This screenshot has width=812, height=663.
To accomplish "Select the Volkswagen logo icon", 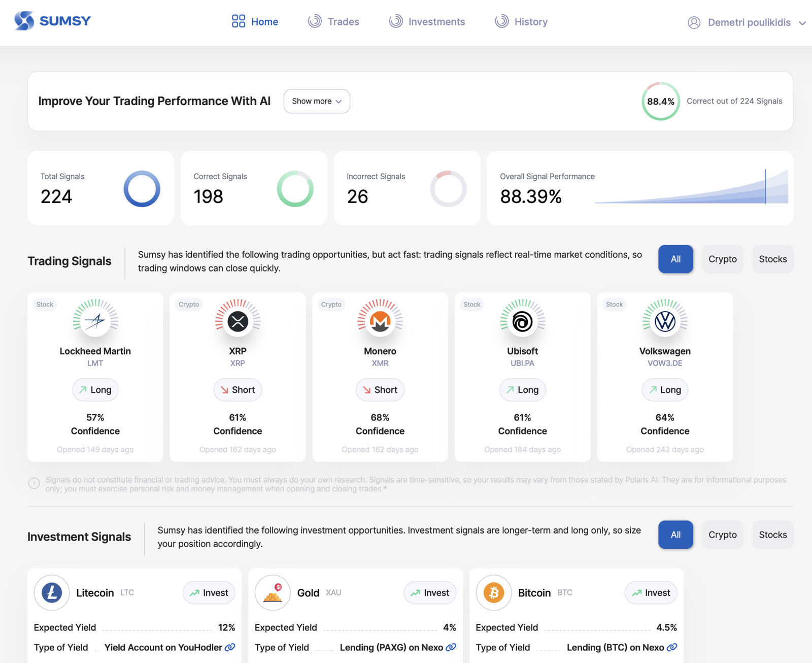I will pos(665,321).
